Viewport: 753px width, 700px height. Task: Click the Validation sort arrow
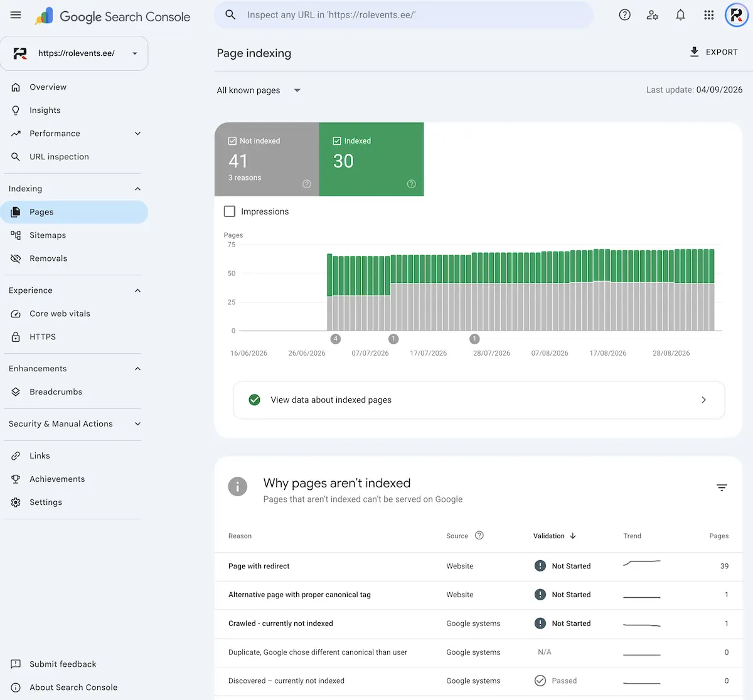(573, 536)
